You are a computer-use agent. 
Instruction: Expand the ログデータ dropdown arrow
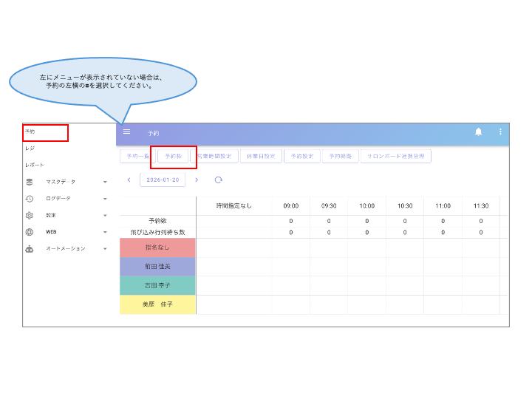click(105, 199)
